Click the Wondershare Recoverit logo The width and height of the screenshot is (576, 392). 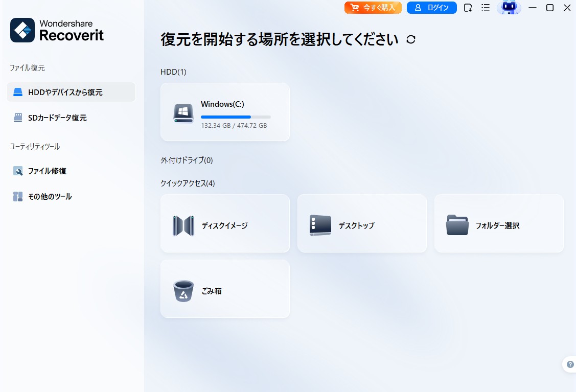pos(56,30)
